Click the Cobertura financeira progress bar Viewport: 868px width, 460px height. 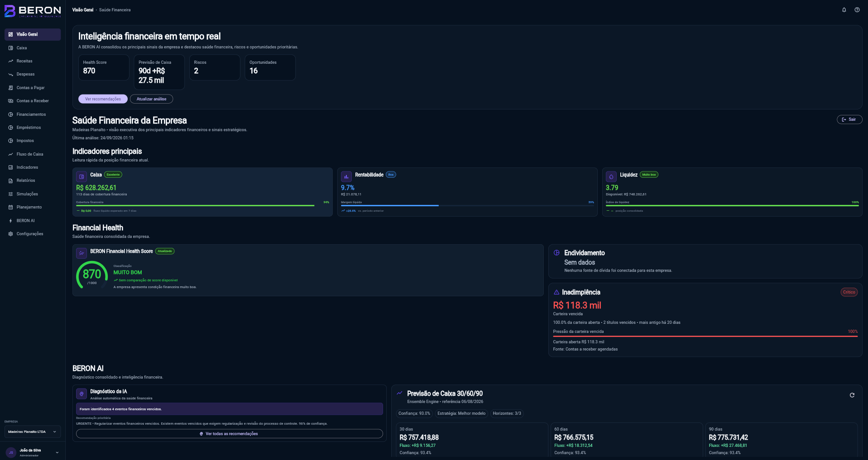[x=202, y=205]
